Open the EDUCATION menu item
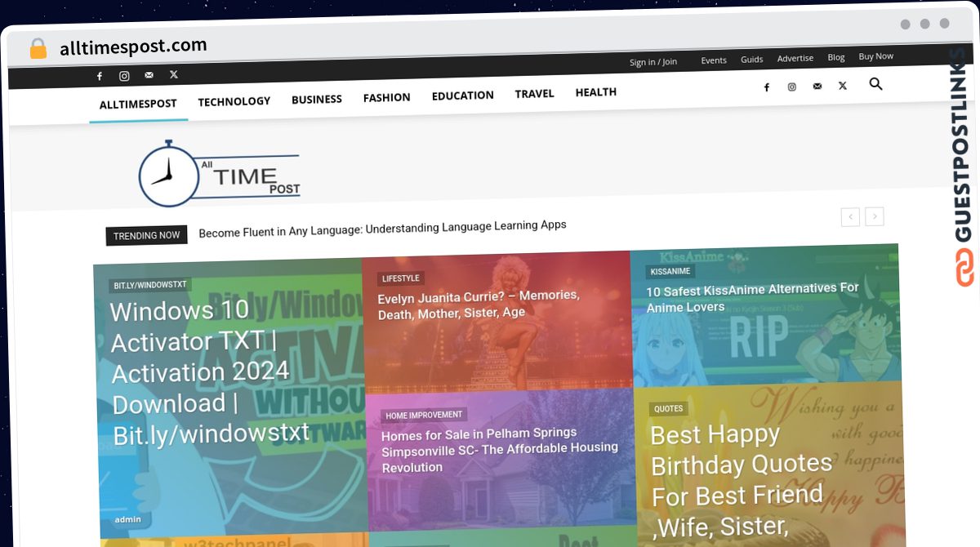 [x=463, y=96]
